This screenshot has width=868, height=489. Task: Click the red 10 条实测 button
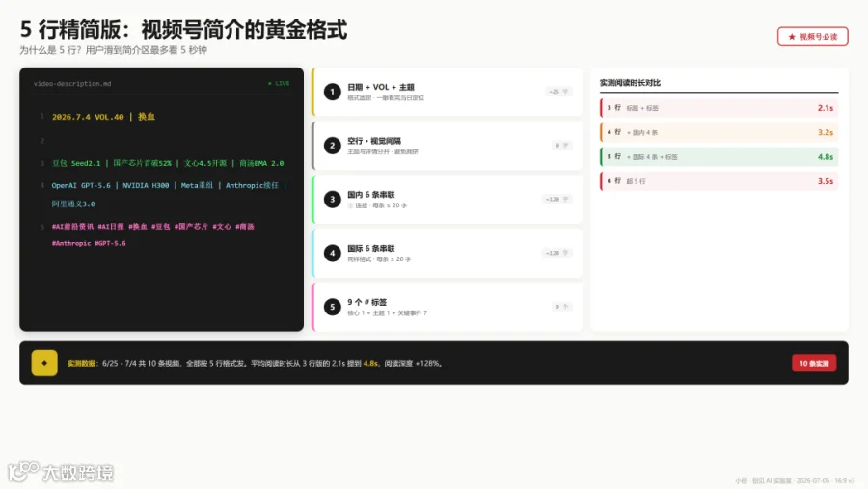point(814,364)
